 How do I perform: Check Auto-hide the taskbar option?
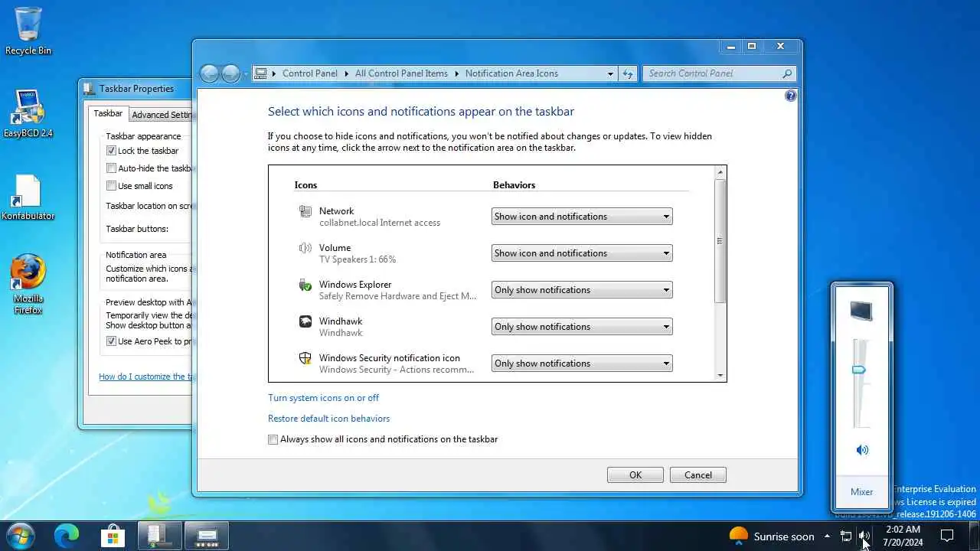point(111,168)
